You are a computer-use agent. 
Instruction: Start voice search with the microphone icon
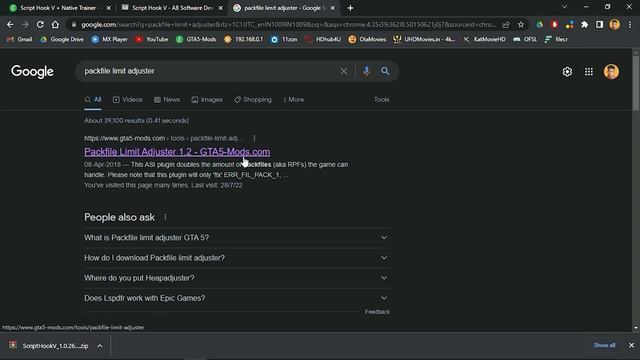[366, 71]
